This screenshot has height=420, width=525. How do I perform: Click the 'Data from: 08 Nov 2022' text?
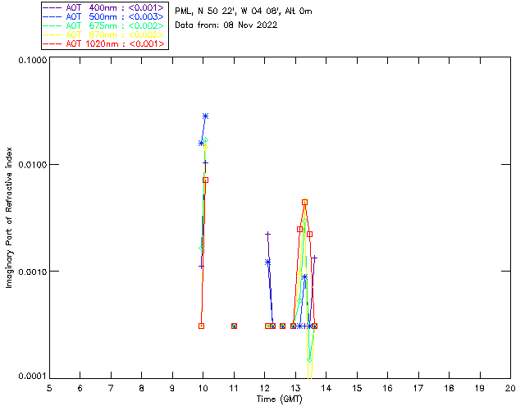point(226,25)
